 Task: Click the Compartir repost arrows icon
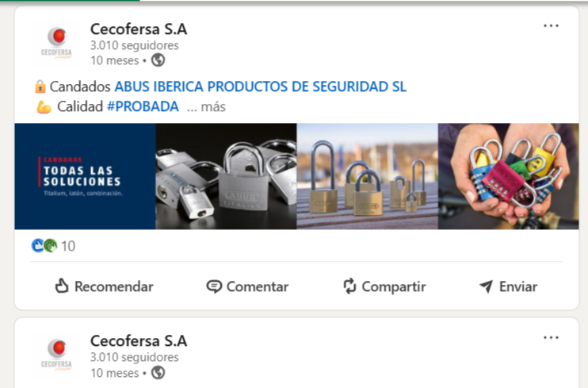349,286
